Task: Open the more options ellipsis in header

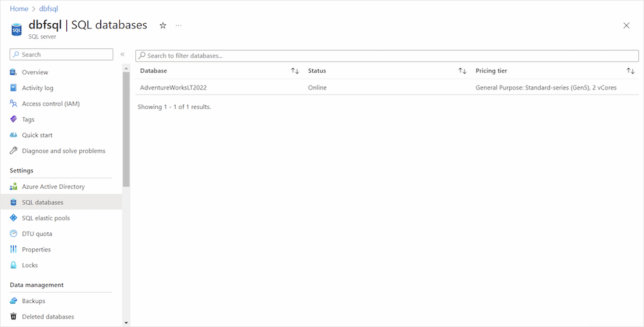Action: (x=178, y=26)
